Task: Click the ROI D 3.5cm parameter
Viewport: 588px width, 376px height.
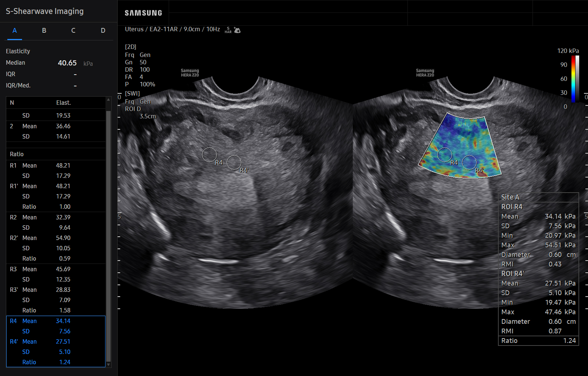Action: 140,112
